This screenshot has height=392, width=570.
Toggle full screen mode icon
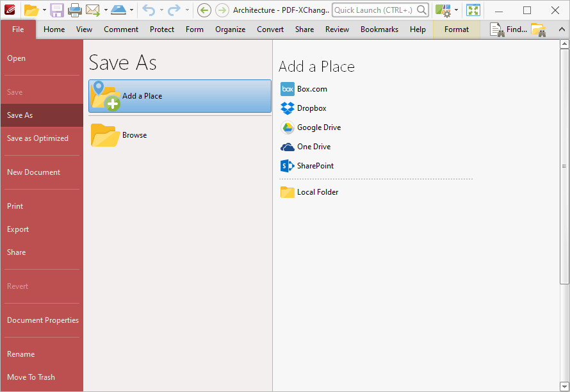click(473, 10)
